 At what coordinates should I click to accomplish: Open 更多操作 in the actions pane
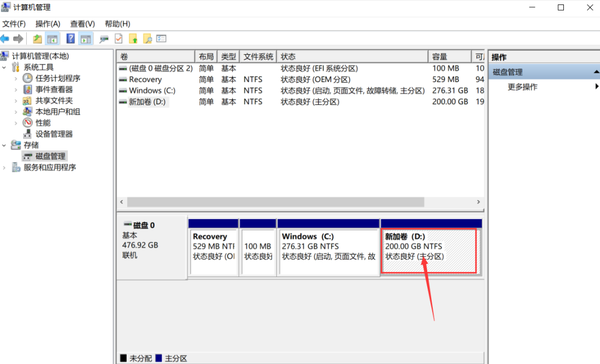(522, 87)
